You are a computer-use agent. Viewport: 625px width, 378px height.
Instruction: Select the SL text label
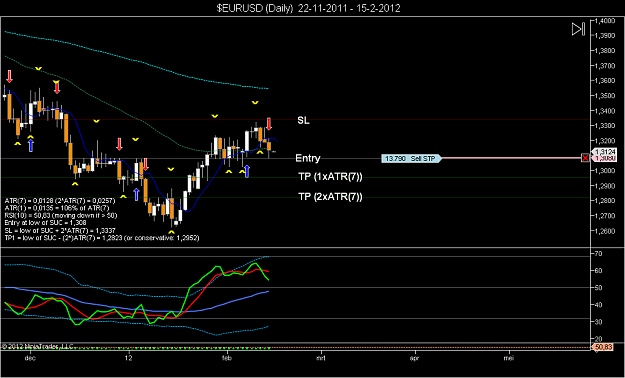pyautogui.click(x=303, y=121)
